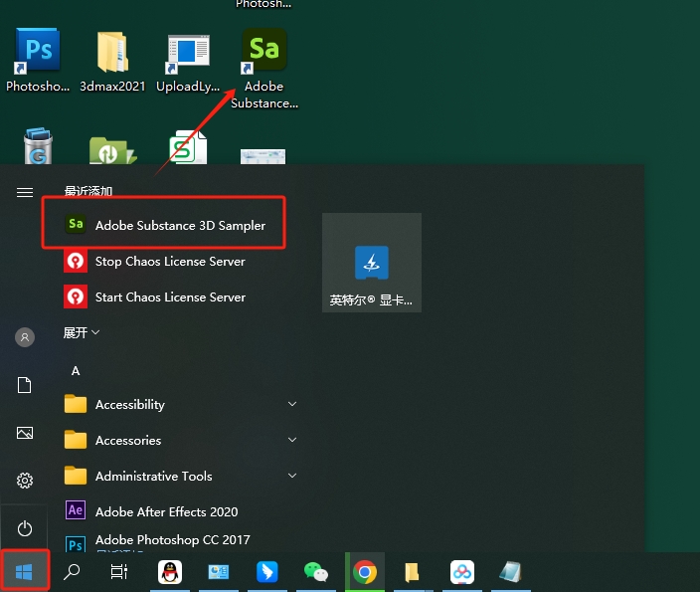Open the blue ID-card style app in taskbar
700x592 pixels.
tap(219, 571)
